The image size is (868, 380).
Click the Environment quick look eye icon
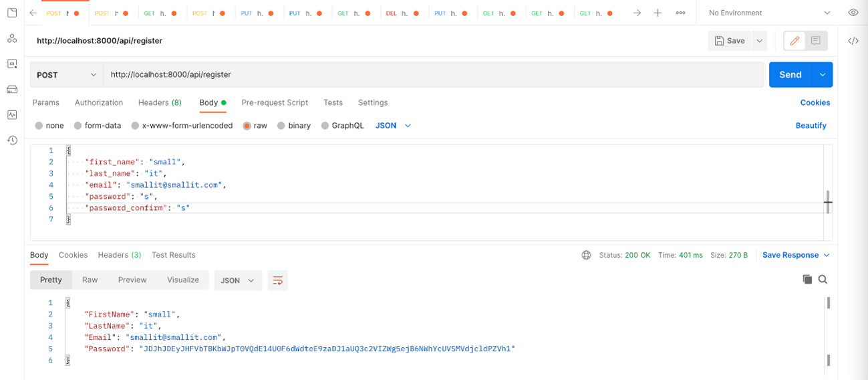853,13
